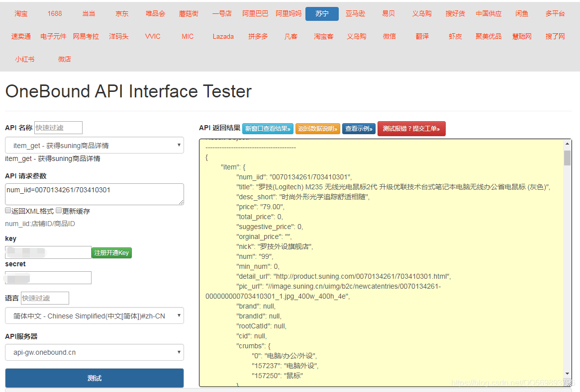Select the 蘑菇街 tab

tap(189, 14)
